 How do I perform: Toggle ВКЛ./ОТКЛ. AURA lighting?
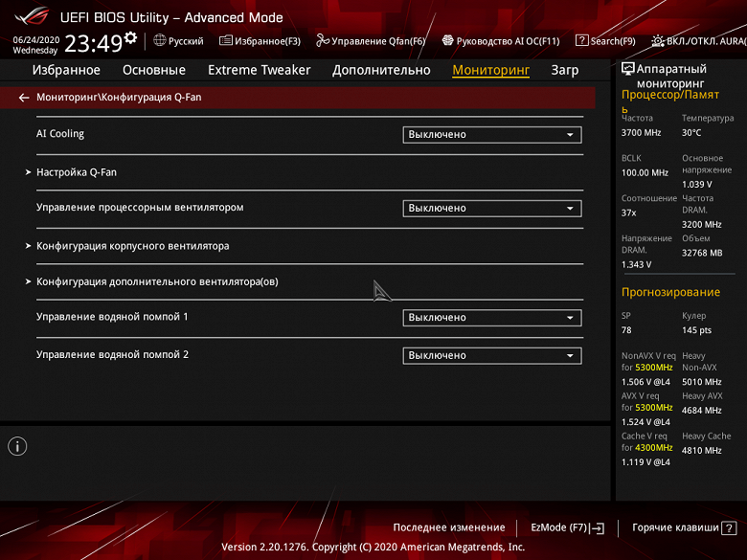[707, 41]
